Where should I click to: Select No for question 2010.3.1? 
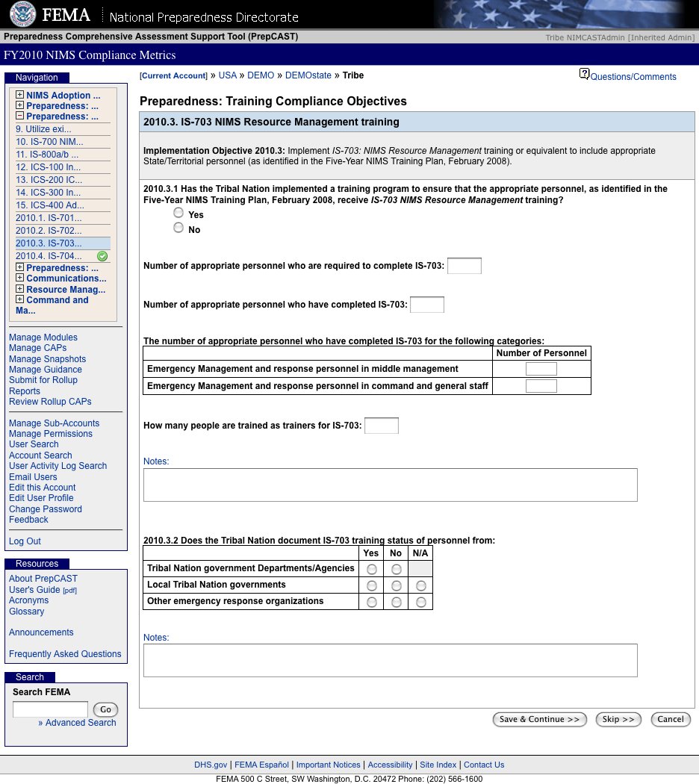178,228
